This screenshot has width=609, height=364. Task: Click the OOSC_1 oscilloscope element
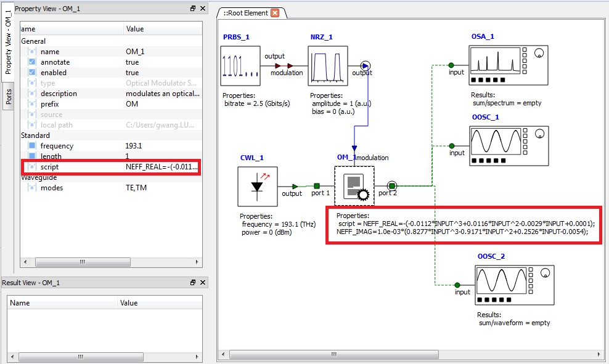point(508,145)
